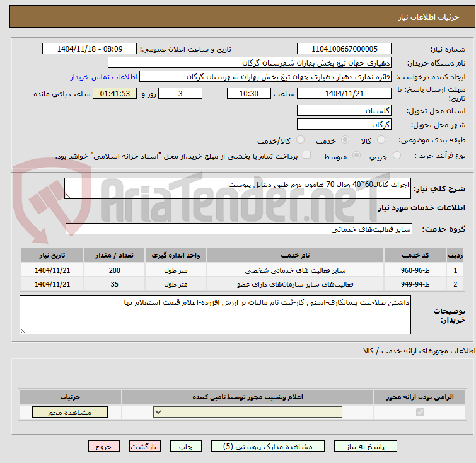476x463 pixels.
Task: Click the delivery city field گرگان
Action: pos(344,124)
